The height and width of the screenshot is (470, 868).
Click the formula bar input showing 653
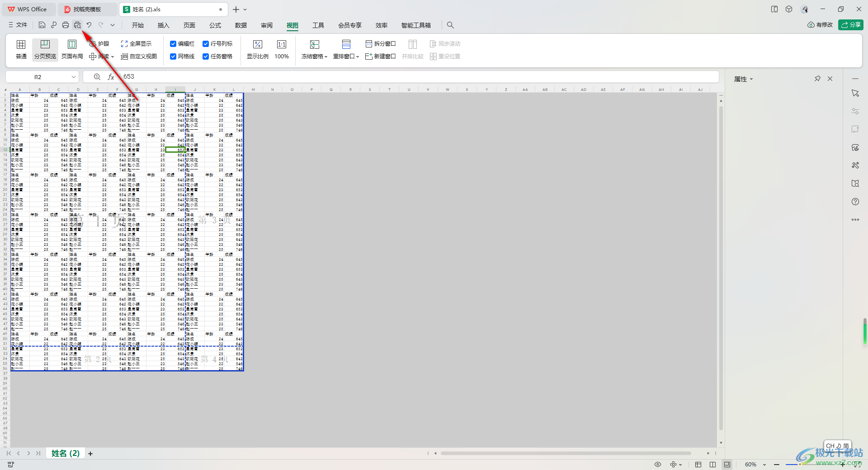click(419, 77)
